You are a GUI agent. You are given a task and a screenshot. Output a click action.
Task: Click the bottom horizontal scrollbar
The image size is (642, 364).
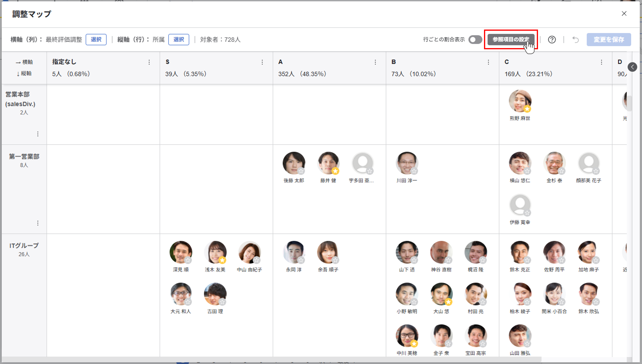click(x=271, y=359)
